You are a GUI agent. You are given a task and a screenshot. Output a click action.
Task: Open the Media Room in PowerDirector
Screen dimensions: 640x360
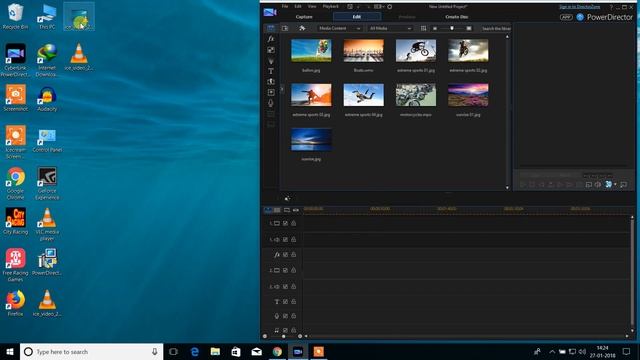point(271,28)
